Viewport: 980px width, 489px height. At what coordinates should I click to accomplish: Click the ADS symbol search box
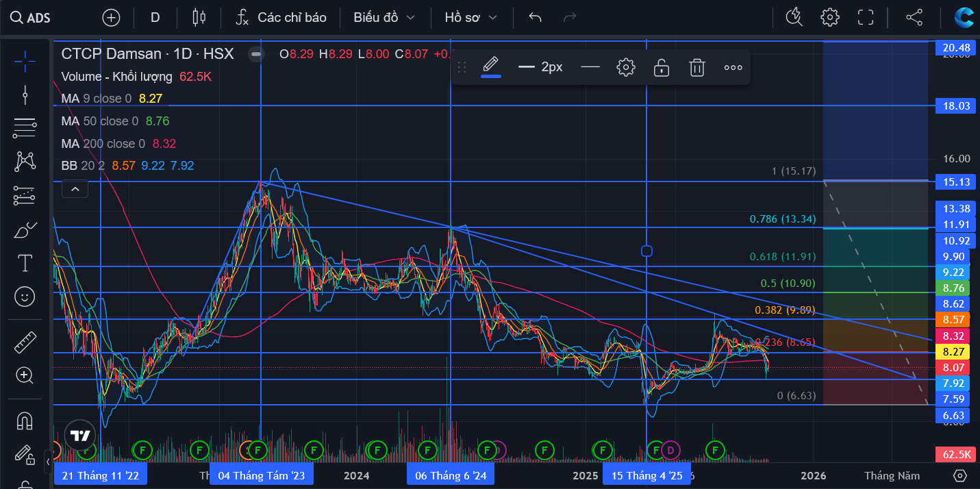(x=32, y=18)
